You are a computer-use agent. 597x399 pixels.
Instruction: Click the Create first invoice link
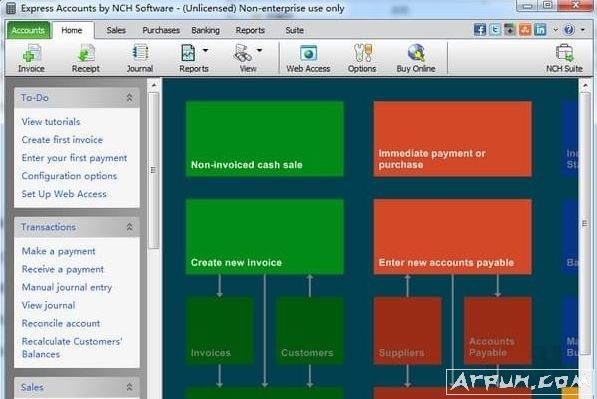click(x=62, y=140)
